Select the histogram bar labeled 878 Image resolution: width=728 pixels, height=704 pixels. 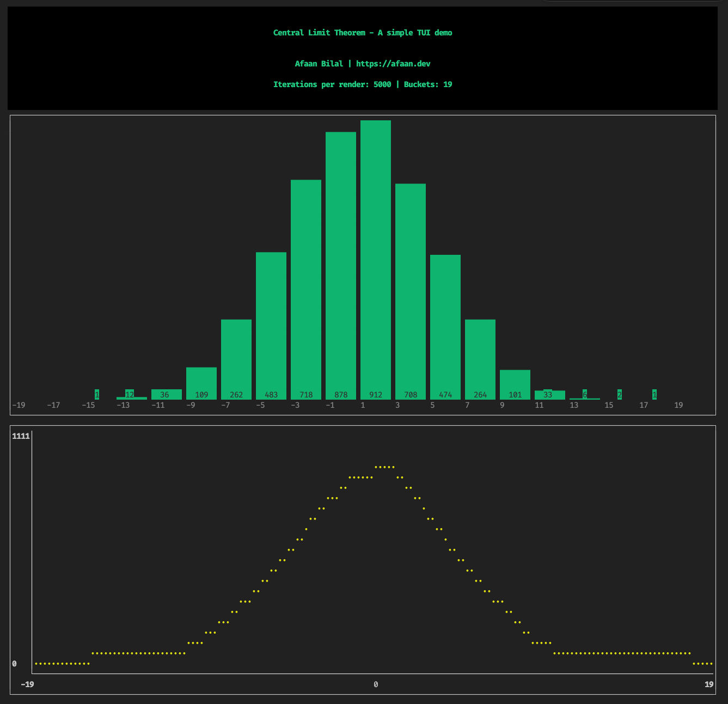341,266
